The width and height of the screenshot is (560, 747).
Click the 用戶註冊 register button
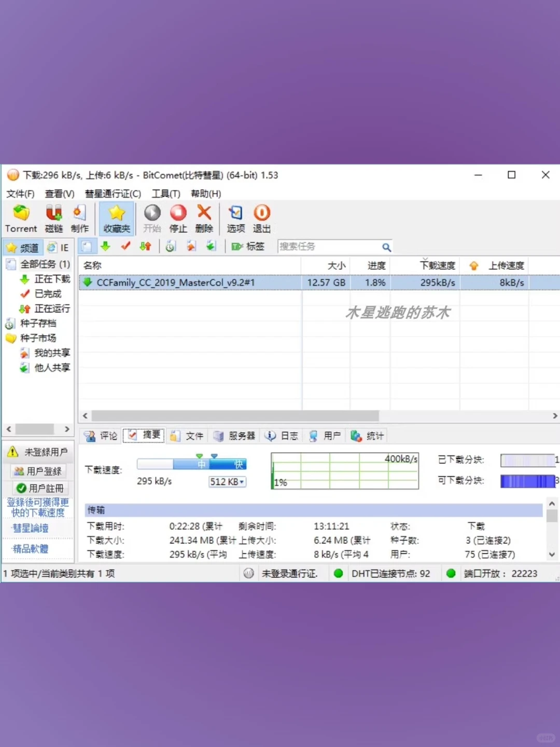[40, 488]
